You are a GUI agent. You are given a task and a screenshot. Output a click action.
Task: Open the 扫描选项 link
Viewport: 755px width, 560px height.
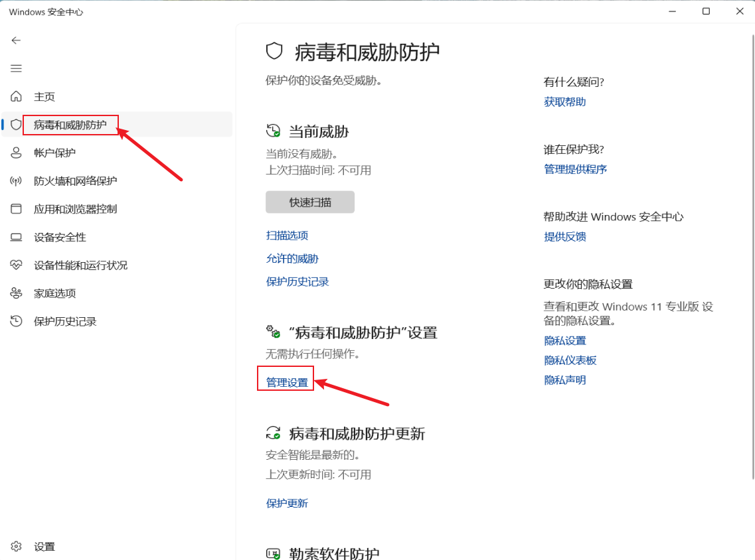tap(287, 236)
